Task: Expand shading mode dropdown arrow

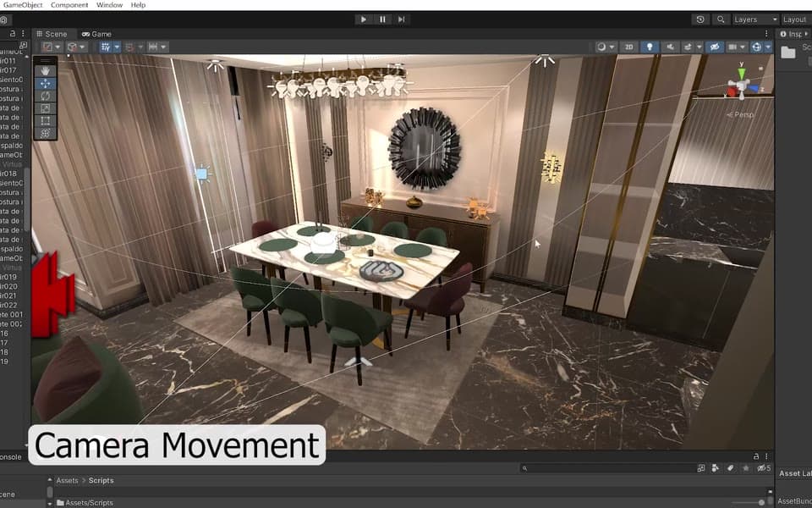Action: 612,47
